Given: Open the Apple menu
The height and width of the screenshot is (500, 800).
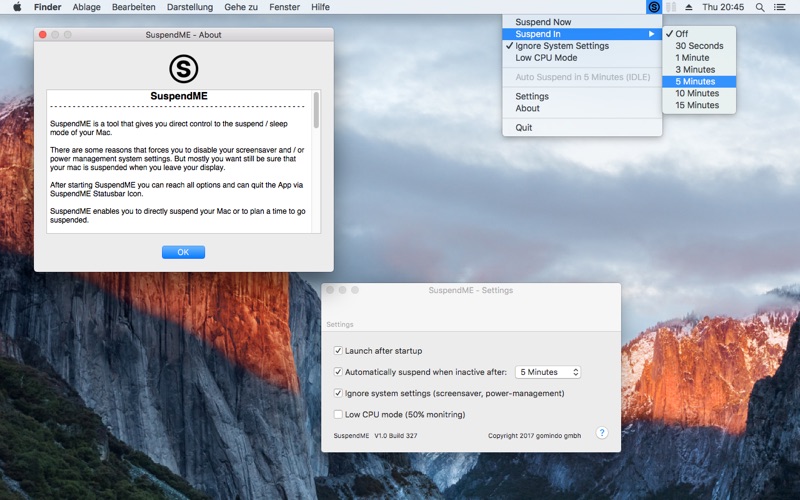Looking at the screenshot, I should point(17,7).
